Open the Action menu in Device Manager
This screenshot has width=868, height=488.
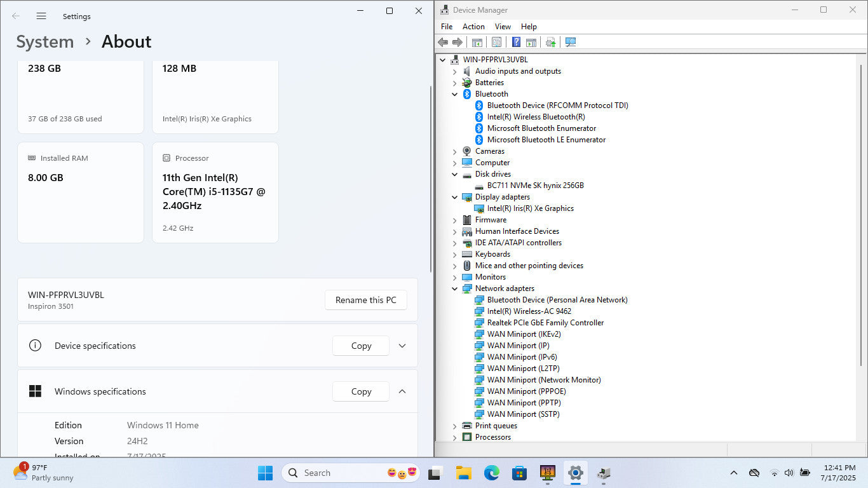(473, 27)
